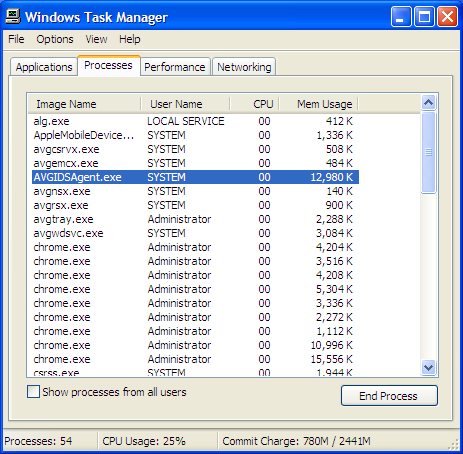463x454 pixels.
Task: Select the chrome.exe row using 4,208 K
Action: (x=195, y=275)
